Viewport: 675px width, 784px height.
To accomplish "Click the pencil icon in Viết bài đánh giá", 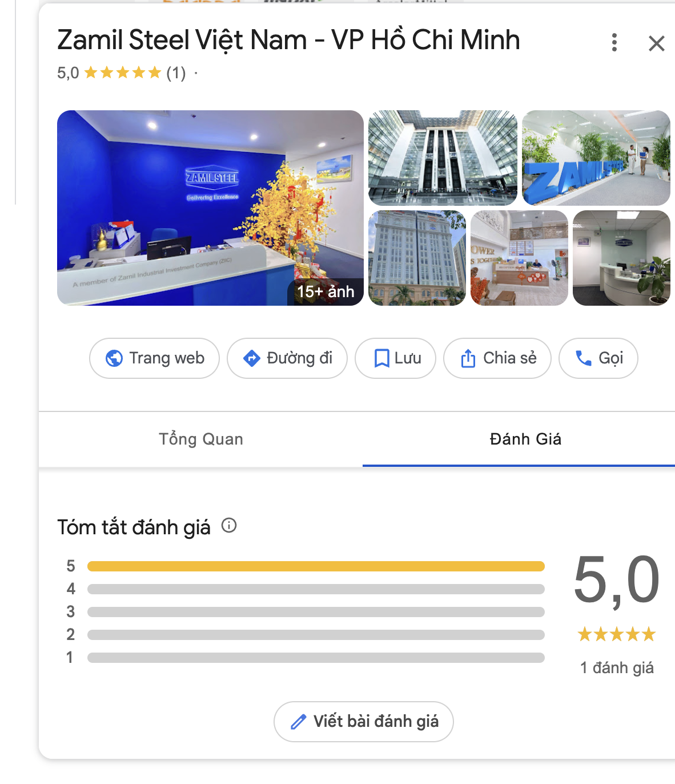I will pos(298,722).
